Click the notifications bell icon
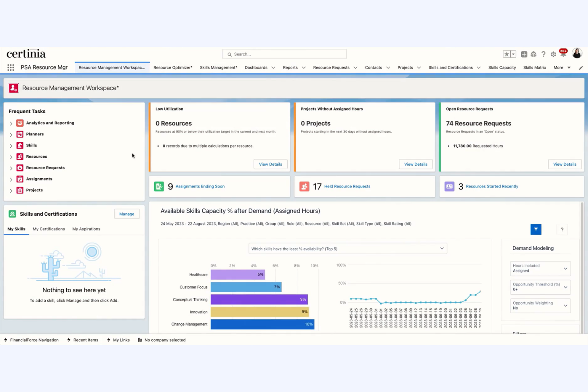 [x=563, y=54]
